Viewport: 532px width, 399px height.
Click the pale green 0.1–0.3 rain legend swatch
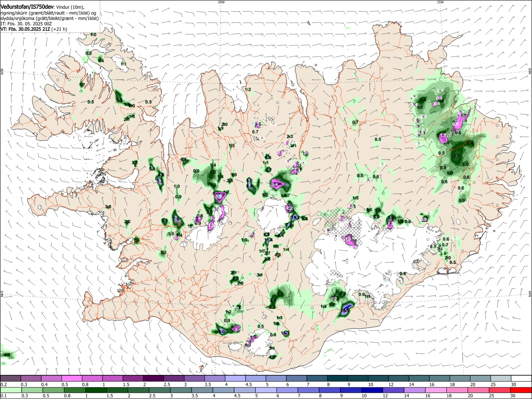click(x=11, y=390)
